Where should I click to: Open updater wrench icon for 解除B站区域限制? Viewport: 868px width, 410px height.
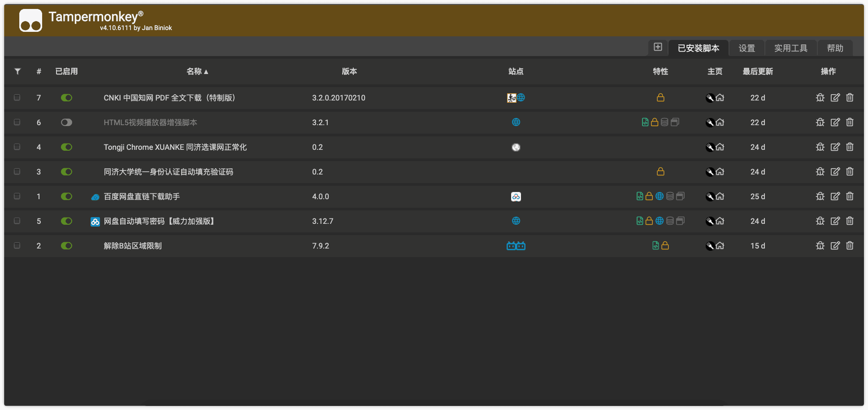tap(710, 246)
